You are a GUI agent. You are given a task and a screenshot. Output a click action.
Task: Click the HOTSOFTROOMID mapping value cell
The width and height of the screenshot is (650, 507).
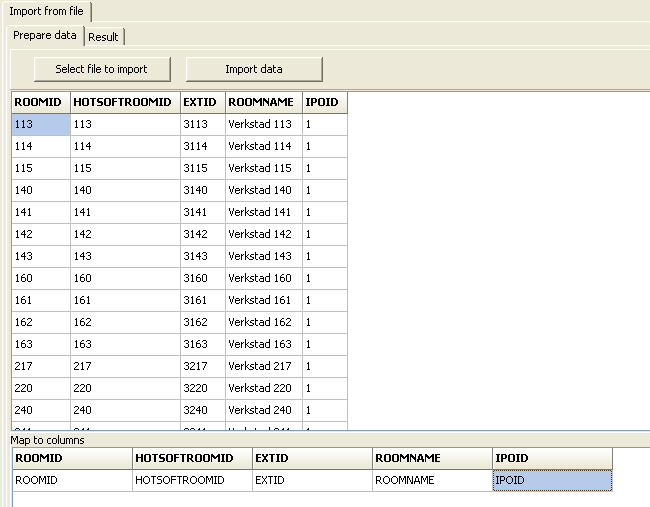tap(191, 481)
